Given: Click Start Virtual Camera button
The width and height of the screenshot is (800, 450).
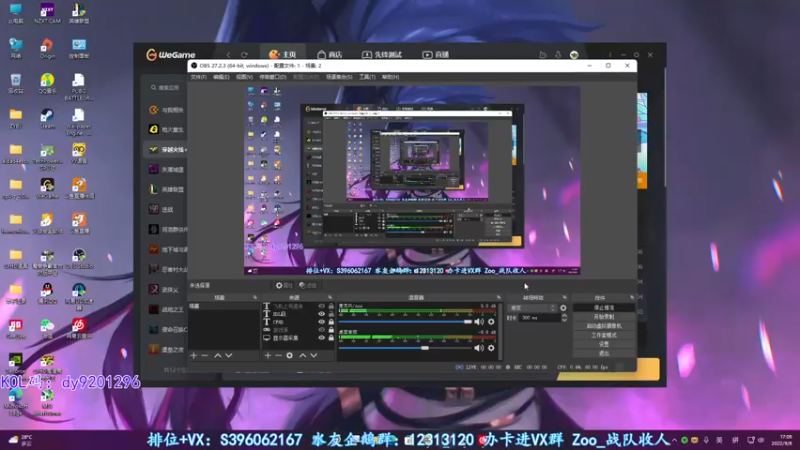Looking at the screenshot, I should coord(604,326).
